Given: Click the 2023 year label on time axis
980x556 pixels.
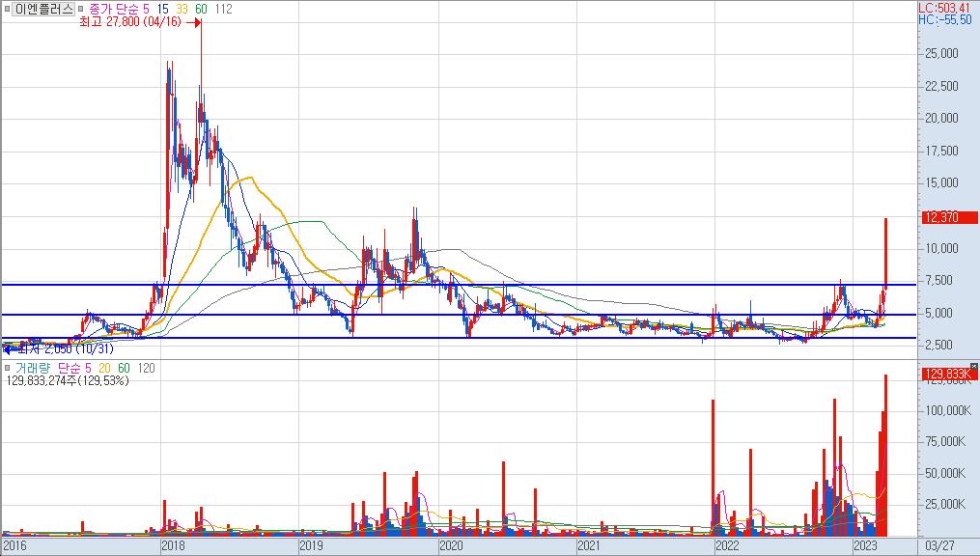Looking at the screenshot, I should (x=867, y=545).
